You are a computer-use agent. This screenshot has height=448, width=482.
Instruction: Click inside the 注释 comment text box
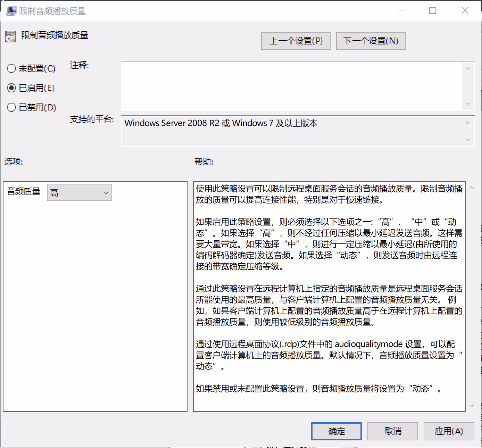(292, 86)
